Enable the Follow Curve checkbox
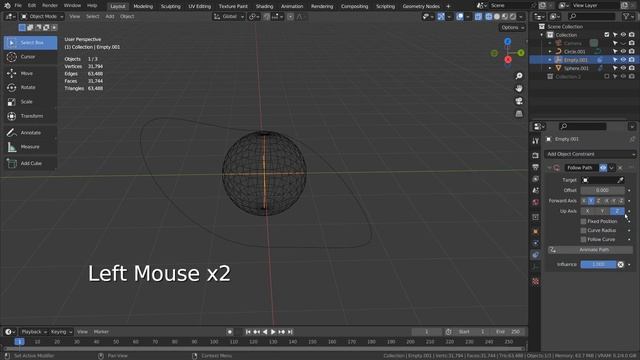640x360 pixels. coord(583,240)
